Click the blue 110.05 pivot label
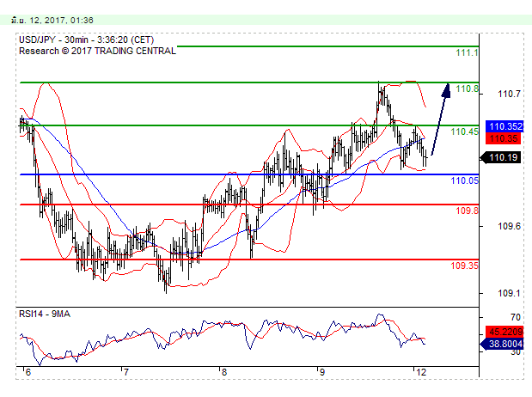The width and height of the screenshot is (532, 397). 464,180
